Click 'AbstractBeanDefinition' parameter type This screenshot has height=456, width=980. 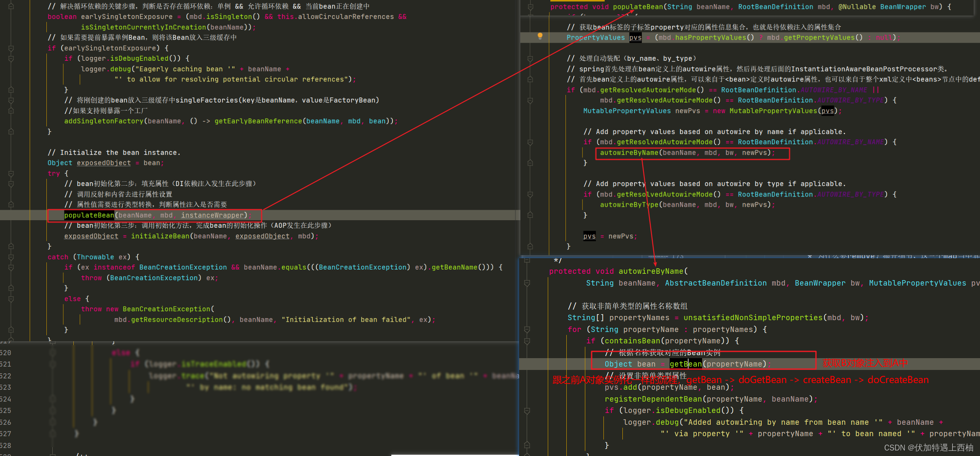[716, 283]
